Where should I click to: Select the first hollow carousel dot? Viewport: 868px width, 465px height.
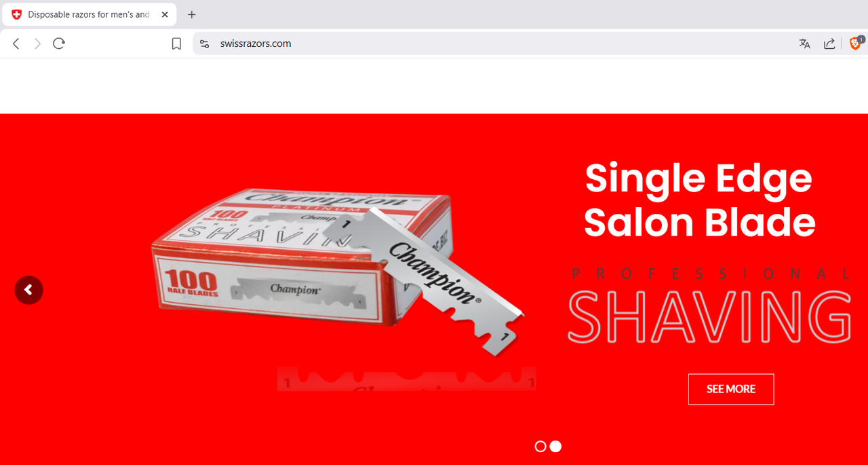pyautogui.click(x=540, y=446)
